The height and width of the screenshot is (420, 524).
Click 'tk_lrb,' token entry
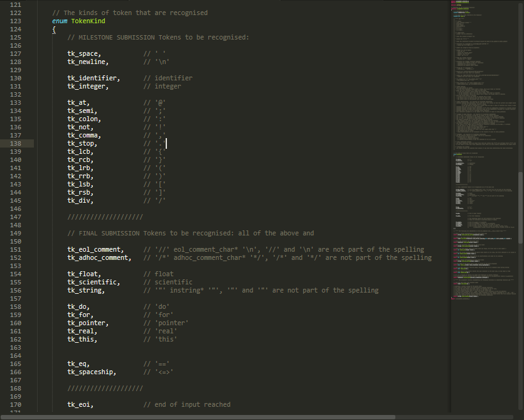click(x=80, y=168)
